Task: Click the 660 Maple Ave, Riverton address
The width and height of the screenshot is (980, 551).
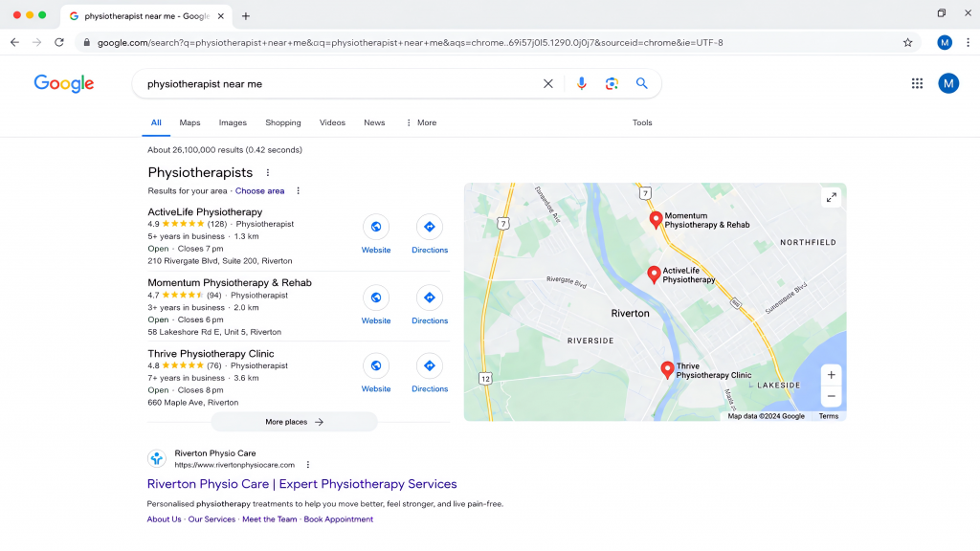Action: [193, 403]
